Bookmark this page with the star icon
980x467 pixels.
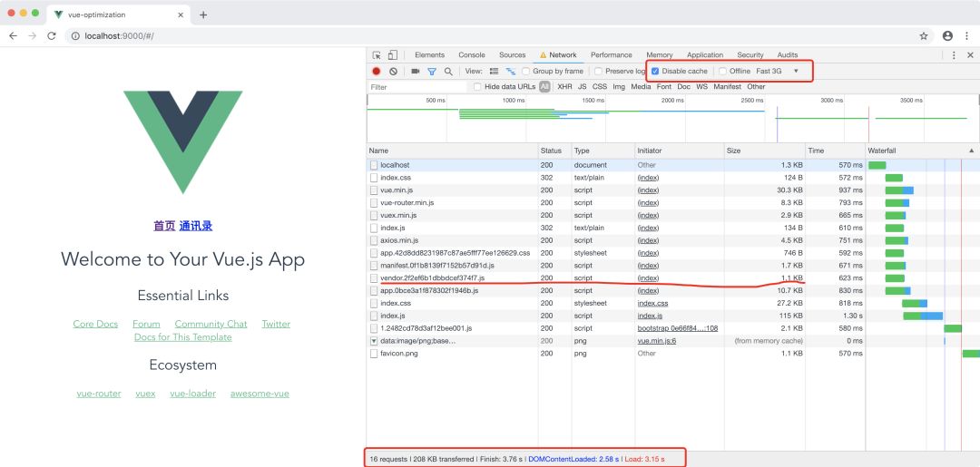click(x=924, y=36)
